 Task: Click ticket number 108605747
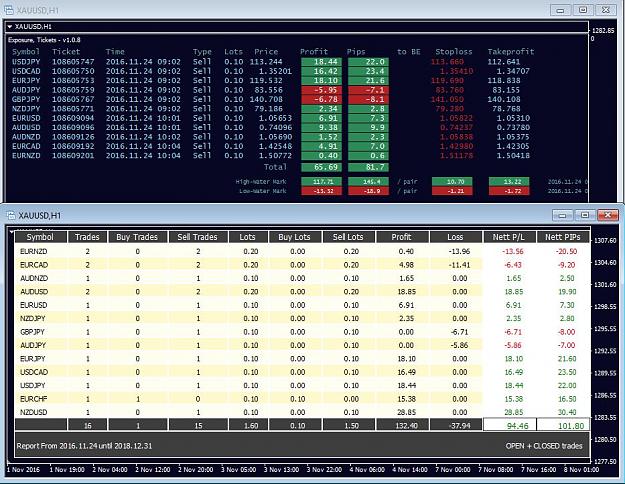point(73,62)
